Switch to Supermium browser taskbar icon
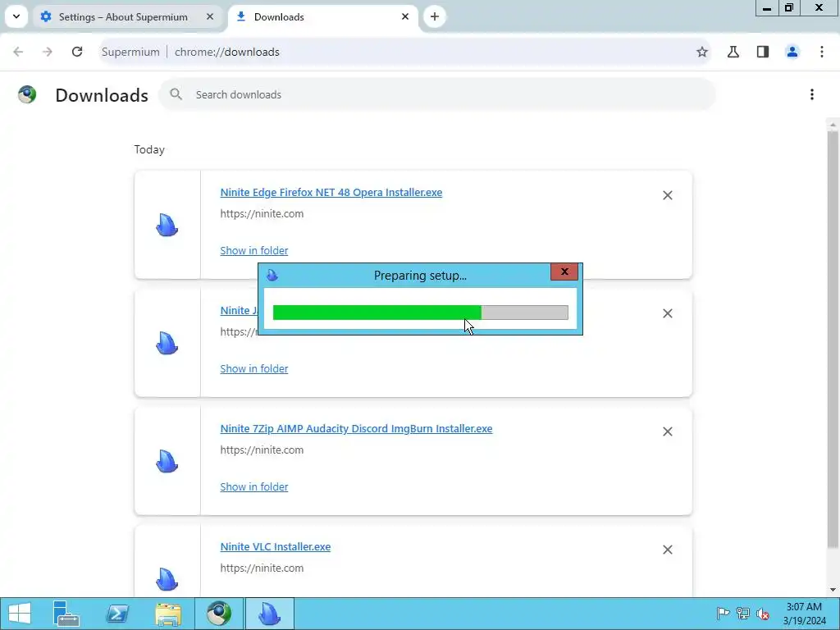 click(219, 614)
